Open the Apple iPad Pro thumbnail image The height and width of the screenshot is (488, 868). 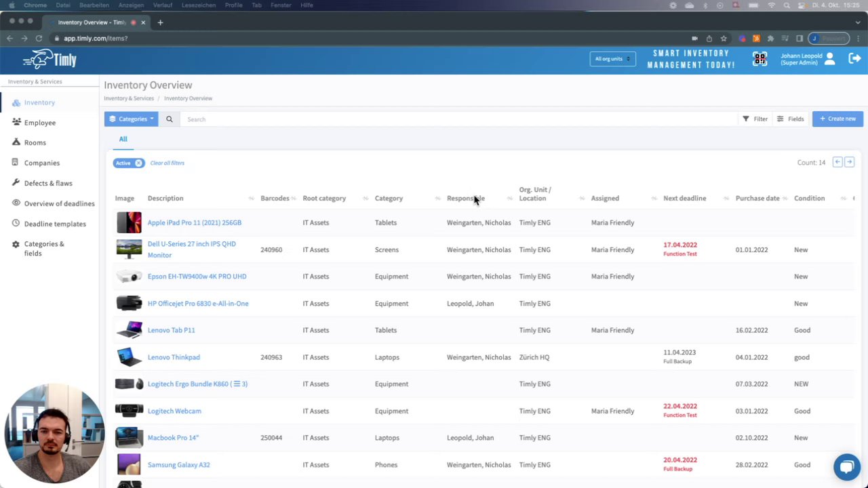129,222
